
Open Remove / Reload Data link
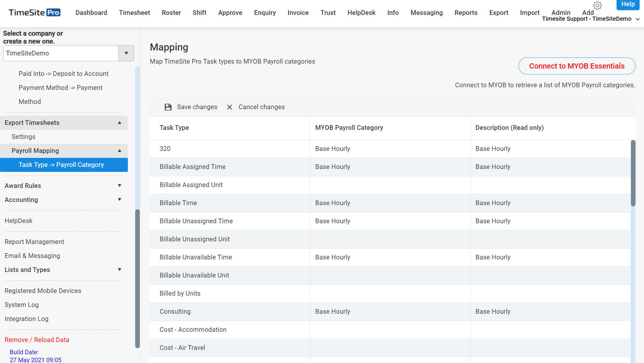click(x=37, y=340)
